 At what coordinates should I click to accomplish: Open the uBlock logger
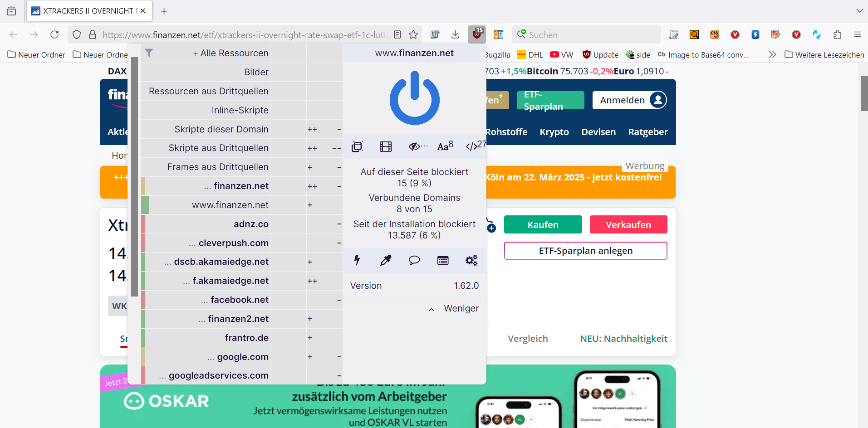coord(443,260)
